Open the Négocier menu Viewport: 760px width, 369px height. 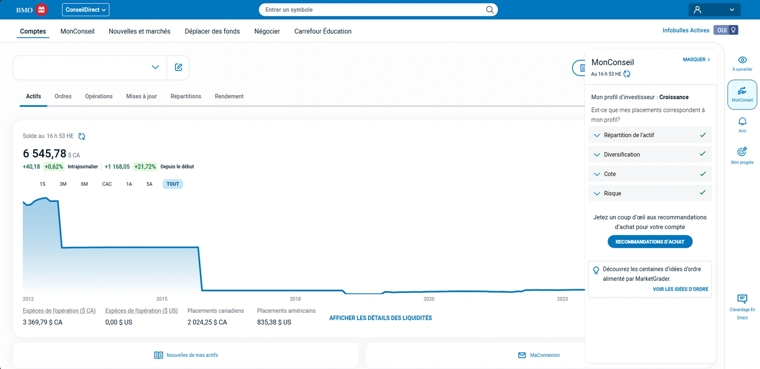(x=267, y=32)
